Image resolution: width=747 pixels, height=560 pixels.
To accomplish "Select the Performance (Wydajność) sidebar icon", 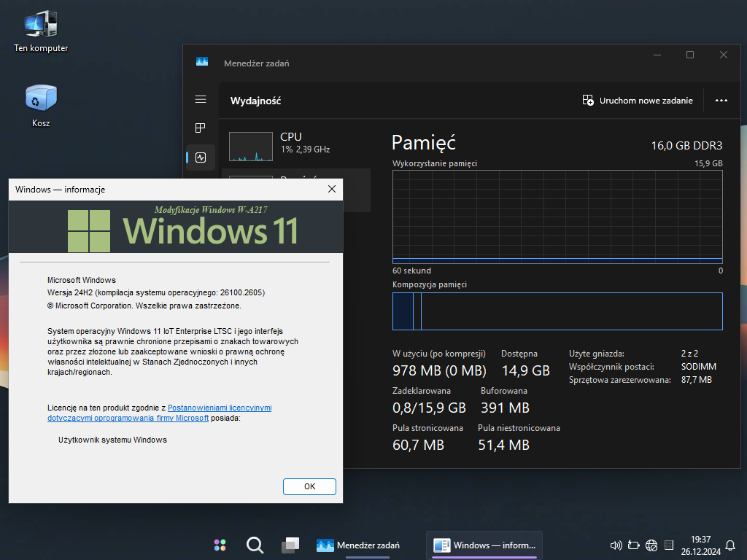I will [201, 157].
